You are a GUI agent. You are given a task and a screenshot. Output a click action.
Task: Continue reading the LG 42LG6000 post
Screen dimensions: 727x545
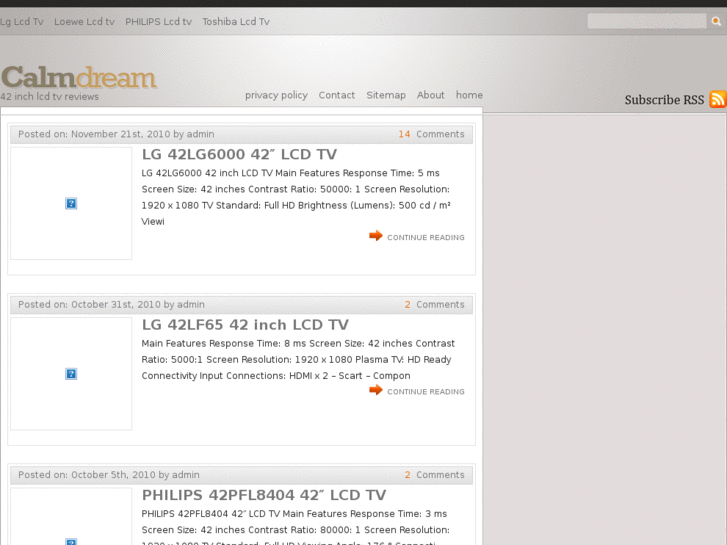pyautogui.click(x=426, y=237)
